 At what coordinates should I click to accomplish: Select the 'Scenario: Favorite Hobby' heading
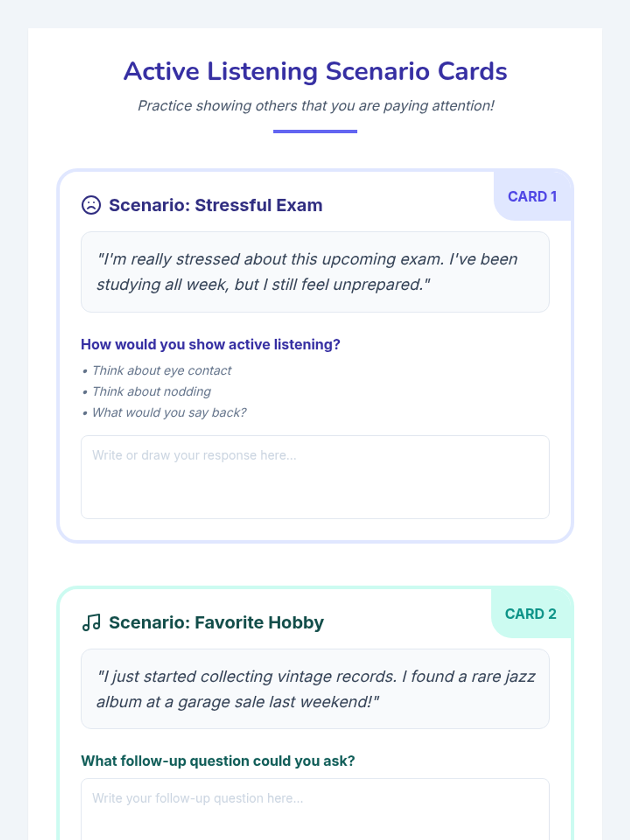coord(216,622)
